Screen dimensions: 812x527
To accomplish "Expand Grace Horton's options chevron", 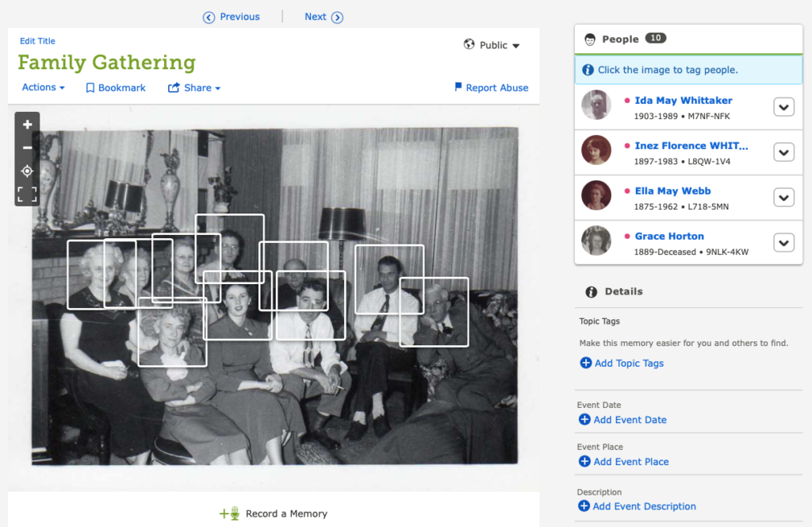I will 783,243.
